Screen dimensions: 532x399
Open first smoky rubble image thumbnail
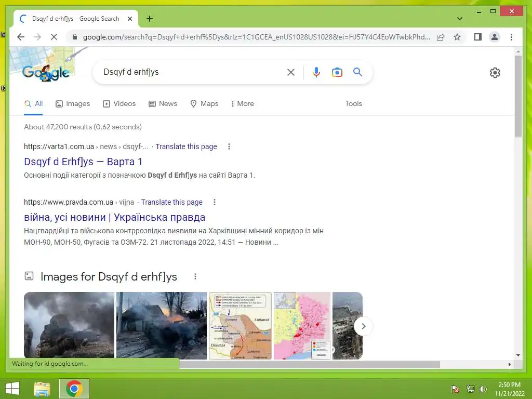[x=69, y=325]
